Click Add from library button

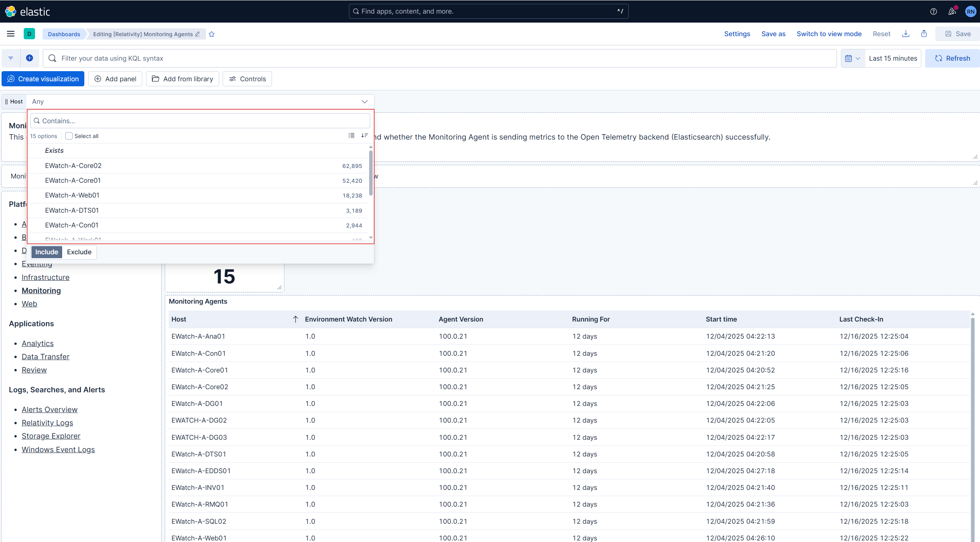pos(183,79)
